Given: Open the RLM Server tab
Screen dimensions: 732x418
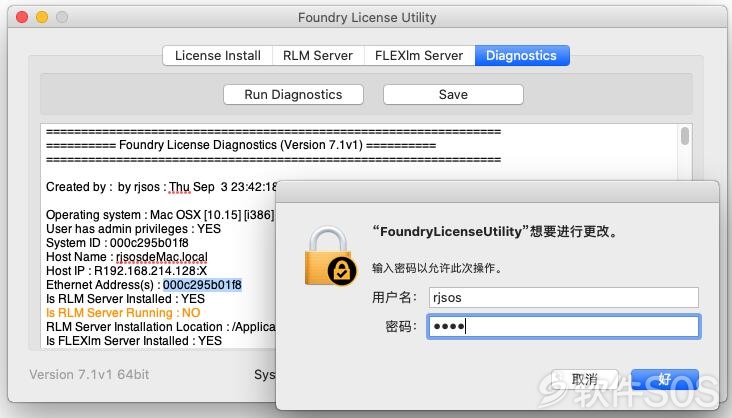Looking at the screenshot, I should [x=318, y=56].
